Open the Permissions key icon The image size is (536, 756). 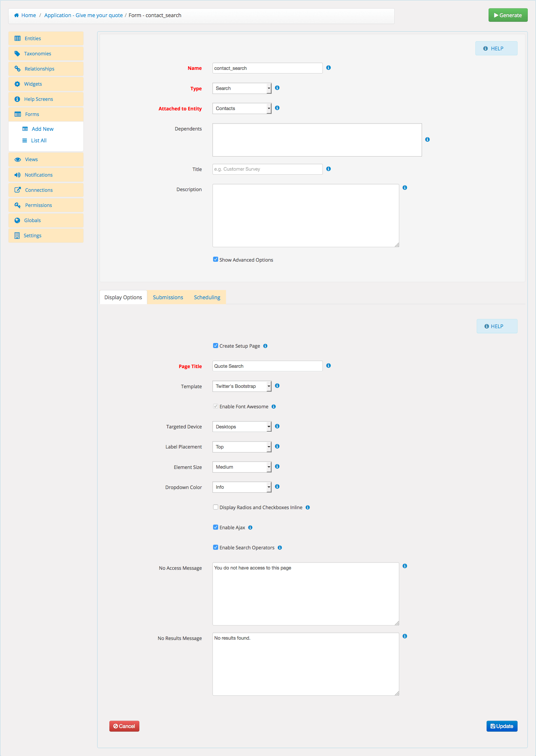(x=17, y=205)
